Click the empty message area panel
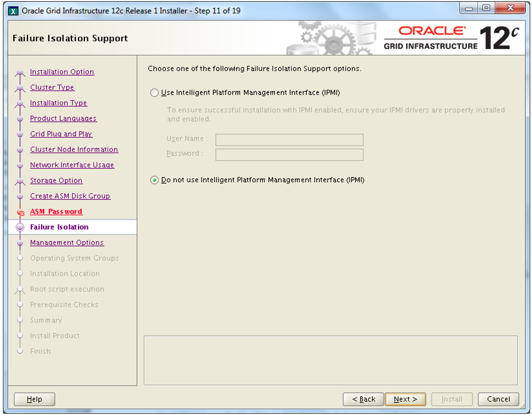 [x=331, y=360]
